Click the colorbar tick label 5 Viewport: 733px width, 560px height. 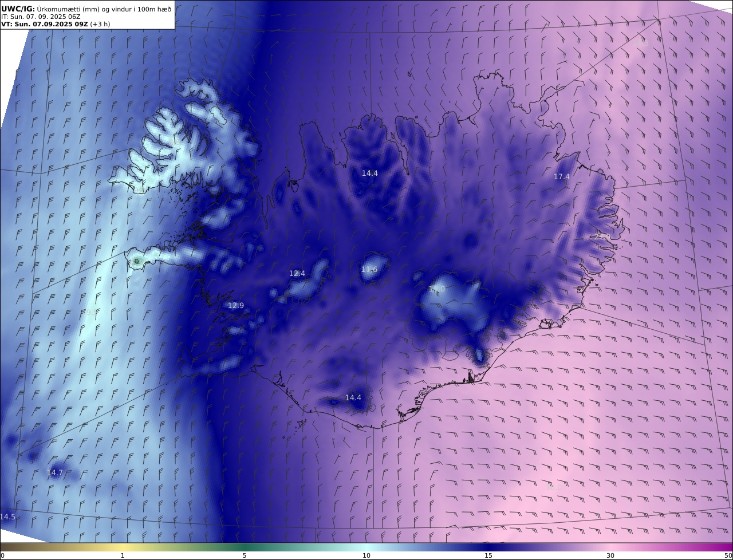245,555
